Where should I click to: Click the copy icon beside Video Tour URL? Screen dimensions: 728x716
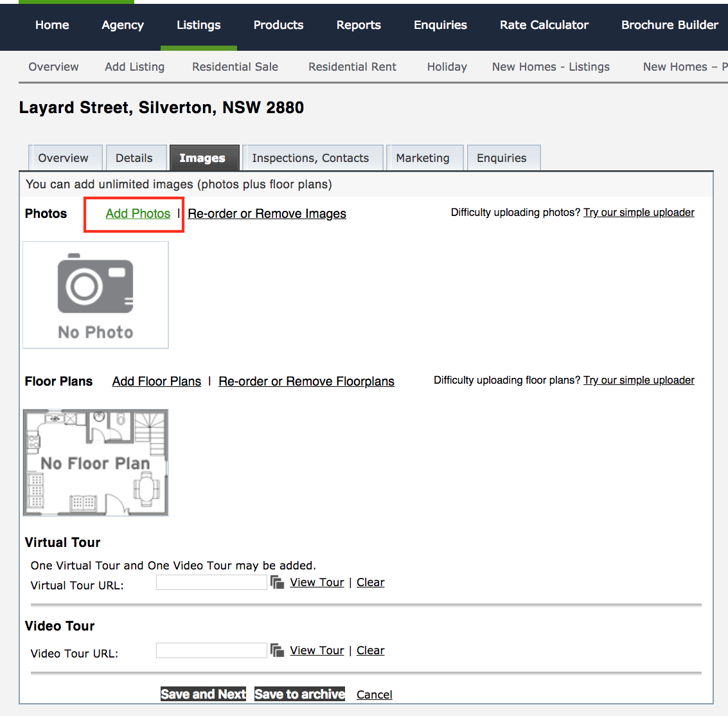[x=277, y=650]
